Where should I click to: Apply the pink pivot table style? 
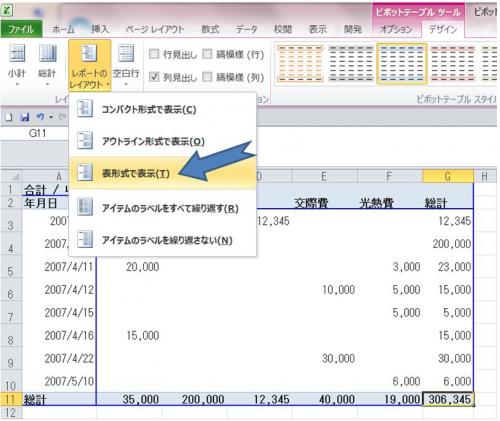coord(453,63)
